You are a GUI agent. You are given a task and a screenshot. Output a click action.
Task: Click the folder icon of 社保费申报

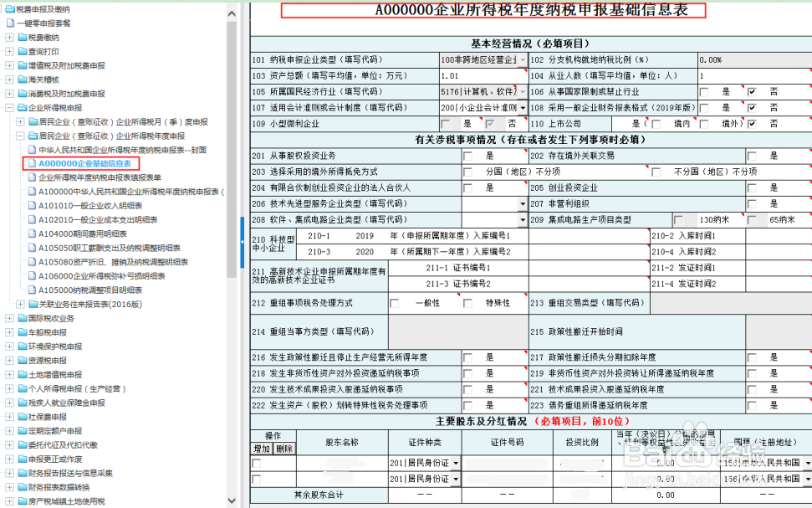point(23,416)
